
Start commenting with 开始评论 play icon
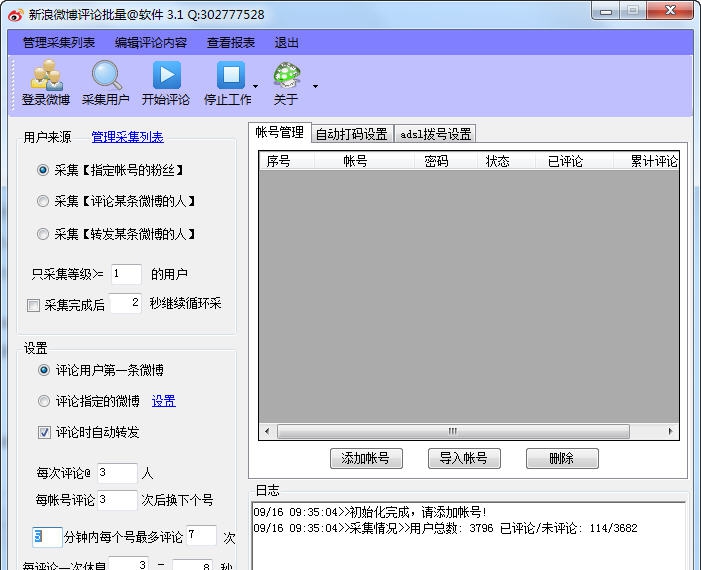click(x=166, y=83)
